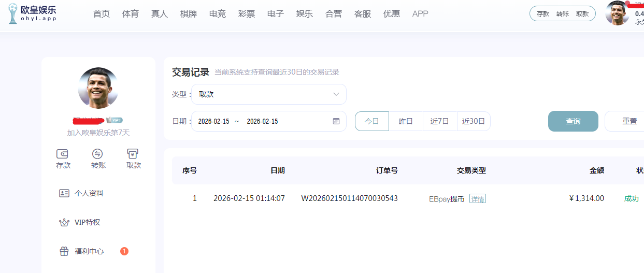Open the 电竞 navigation menu item

pyautogui.click(x=218, y=14)
